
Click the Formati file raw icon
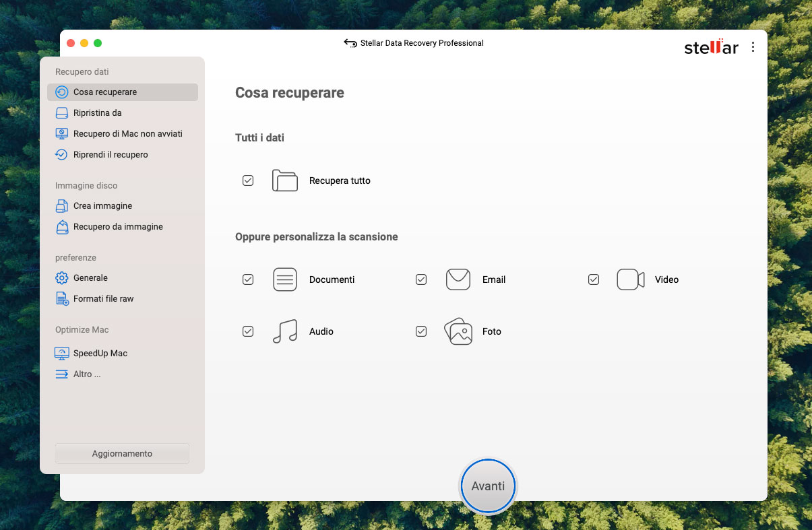pos(62,299)
